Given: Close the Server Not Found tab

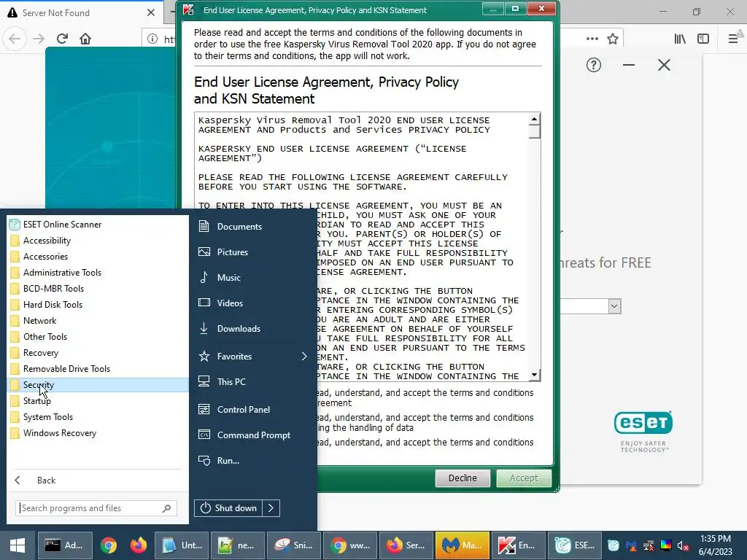Looking at the screenshot, I should (151, 12).
